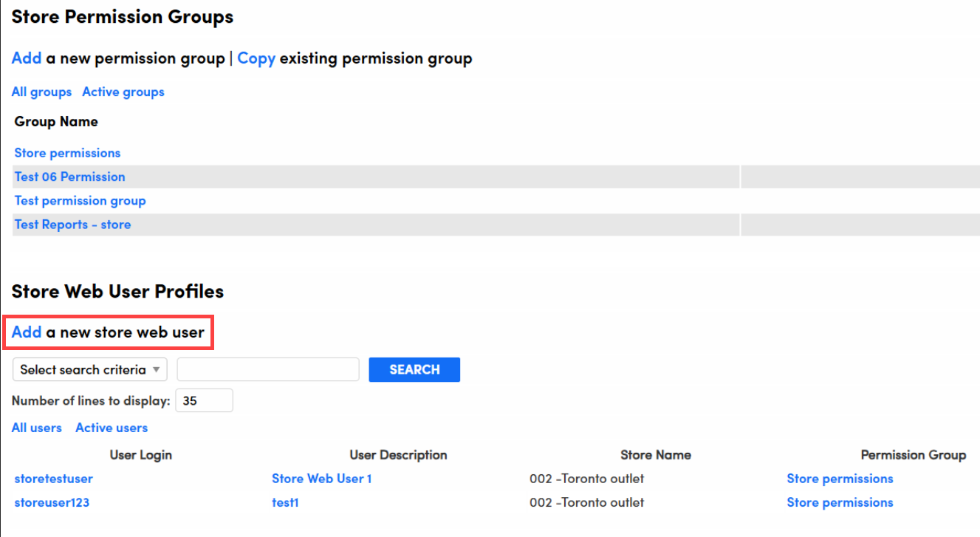Click Copy existing permission group link

point(256,58)
